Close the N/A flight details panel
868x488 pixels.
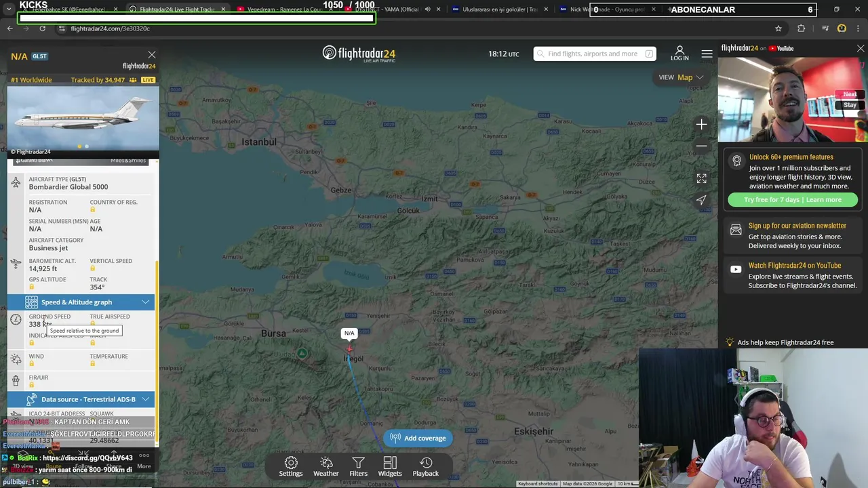point(151,55)
